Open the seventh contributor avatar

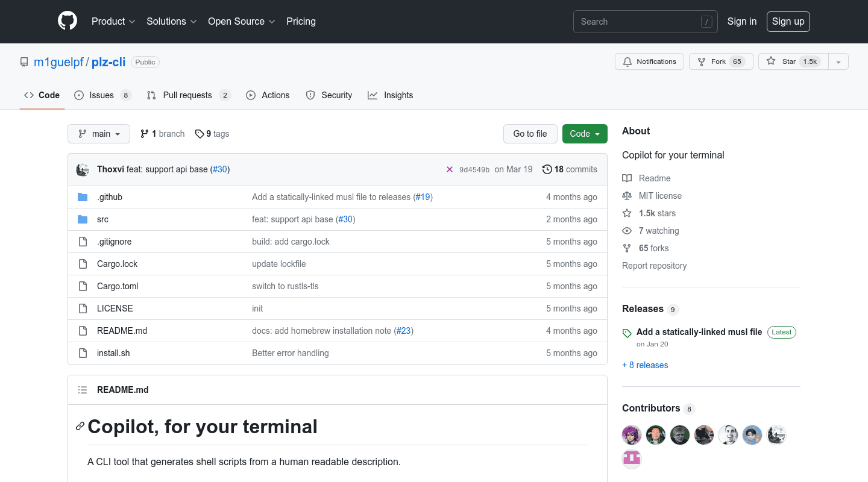[776, 435]
